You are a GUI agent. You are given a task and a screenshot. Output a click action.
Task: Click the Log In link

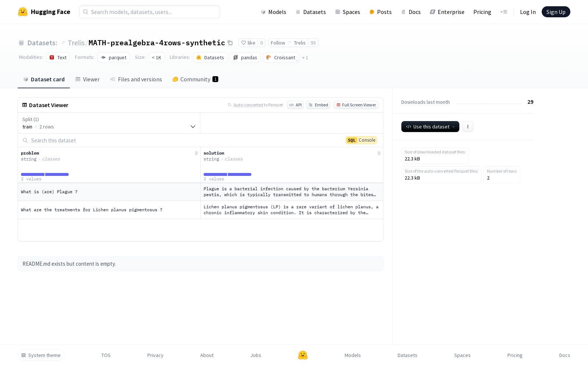[x=528, y=12]
